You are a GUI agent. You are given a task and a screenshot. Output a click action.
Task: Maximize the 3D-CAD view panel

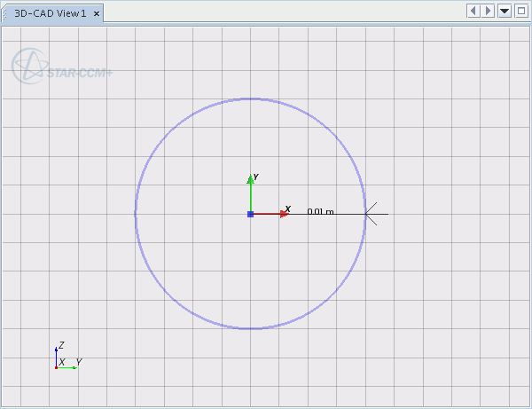coord(520,11)
